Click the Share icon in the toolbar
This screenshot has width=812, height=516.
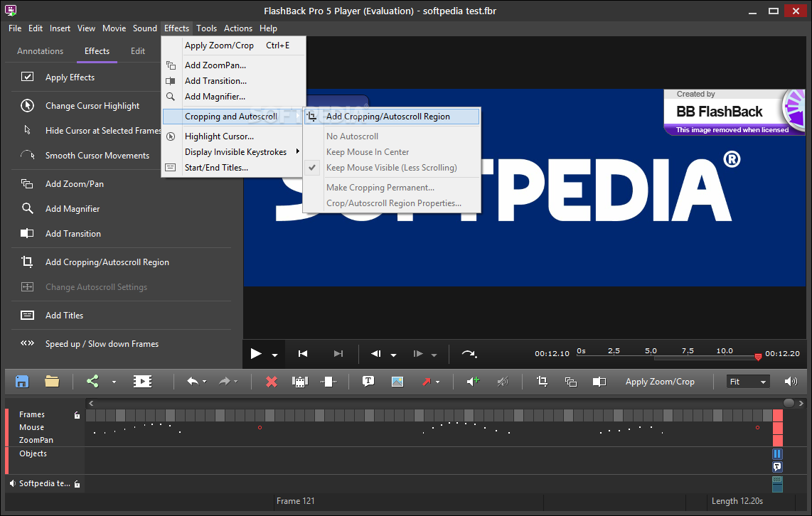92,382
